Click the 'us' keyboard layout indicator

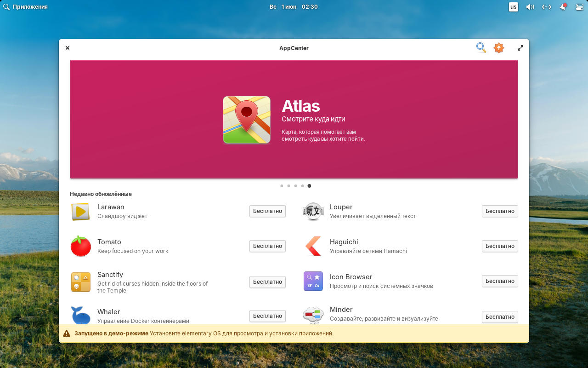tap(514, 7)
